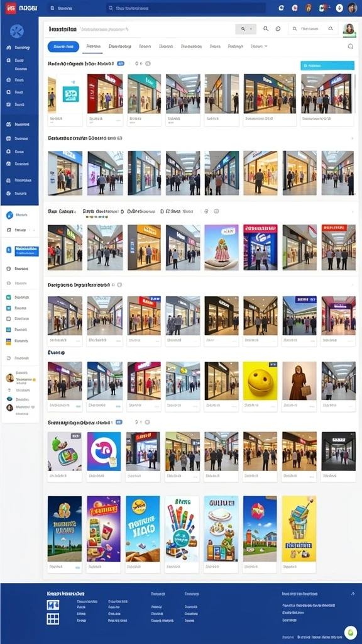This screenshot has height=644, width=362.
Task: Click the red logo in the top bar
Action: click(x=11, y=8)
